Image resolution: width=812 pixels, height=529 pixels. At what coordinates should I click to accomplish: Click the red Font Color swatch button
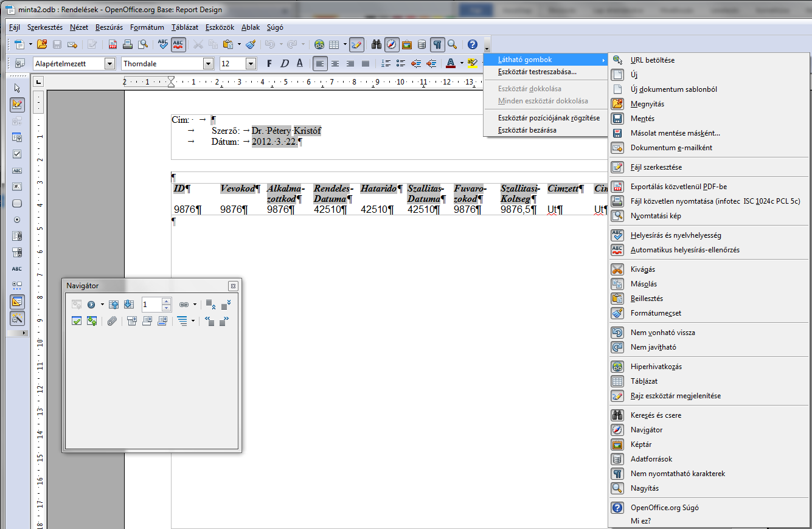point(450,63)
